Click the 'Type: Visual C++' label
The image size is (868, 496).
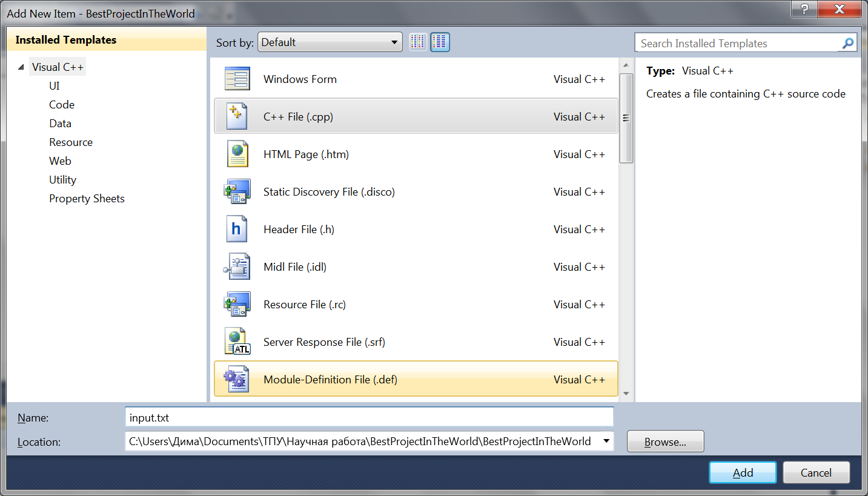[x=690, y=71]
